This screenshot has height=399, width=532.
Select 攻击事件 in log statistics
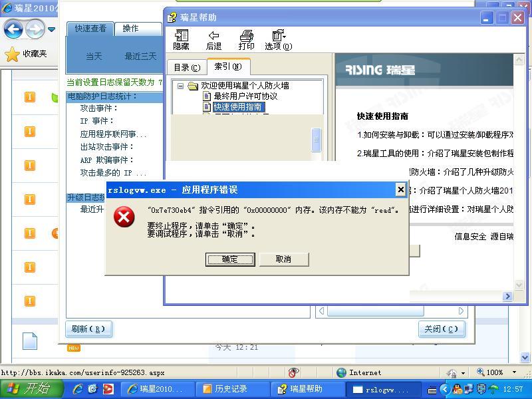[98, 108]
